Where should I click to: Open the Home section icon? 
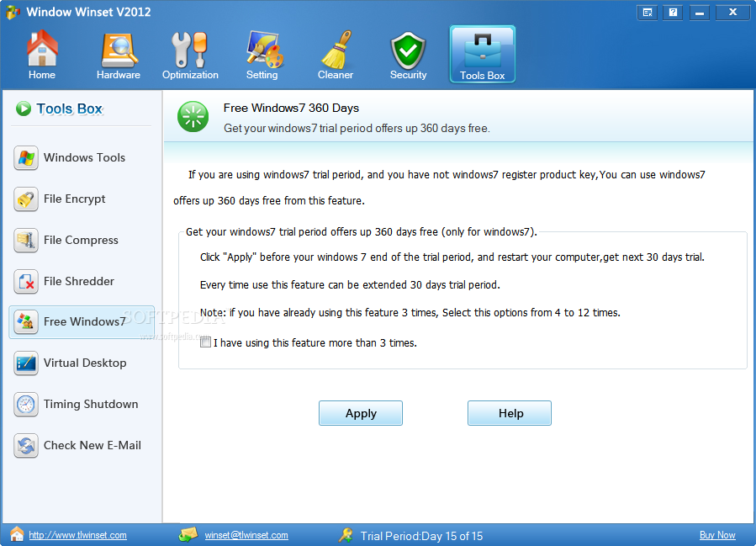point(42,49)
